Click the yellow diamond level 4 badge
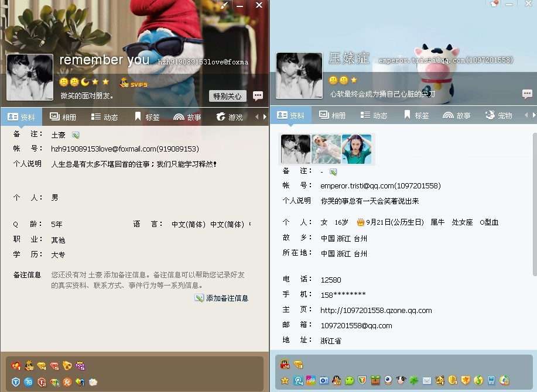The width and height of the screenshot is (537, 392). coord(42,366)
